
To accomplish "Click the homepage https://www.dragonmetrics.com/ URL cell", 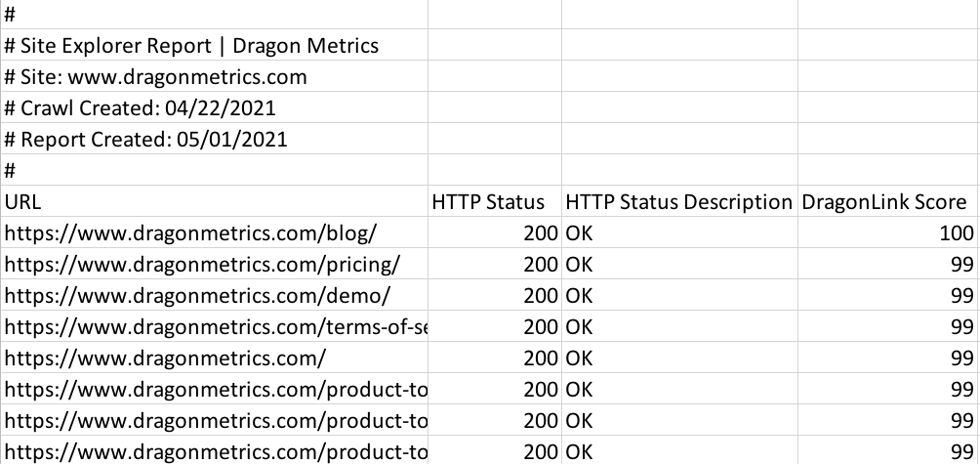I will coord(165,359).
